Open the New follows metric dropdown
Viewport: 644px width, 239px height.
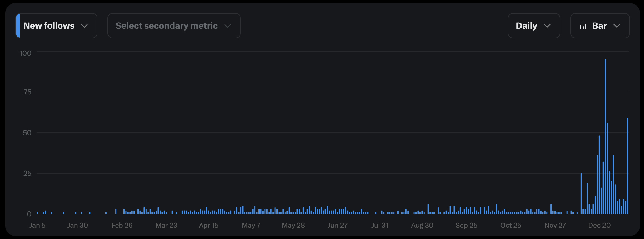coord(57,26)
